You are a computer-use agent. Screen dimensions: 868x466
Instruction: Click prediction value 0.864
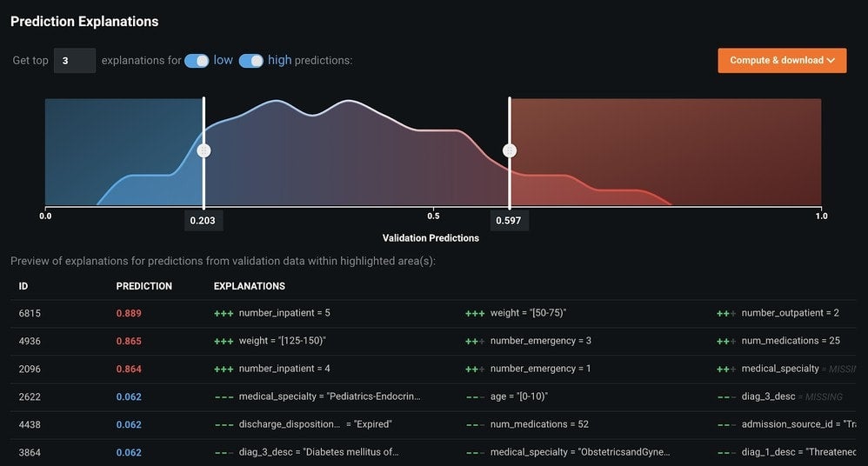point(129,369)
